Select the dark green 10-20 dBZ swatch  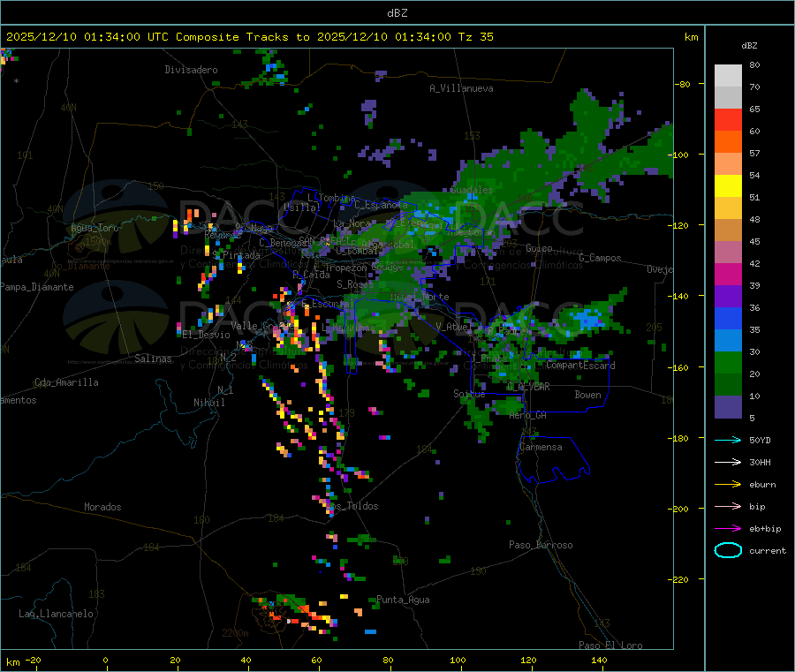pos(728,385)
